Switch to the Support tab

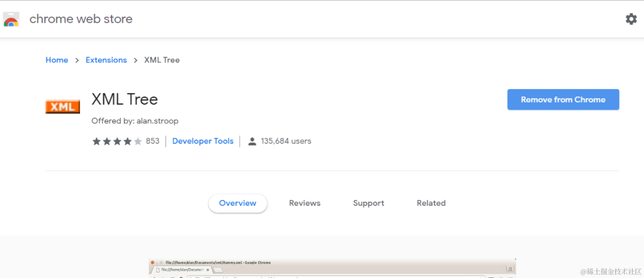369,203
